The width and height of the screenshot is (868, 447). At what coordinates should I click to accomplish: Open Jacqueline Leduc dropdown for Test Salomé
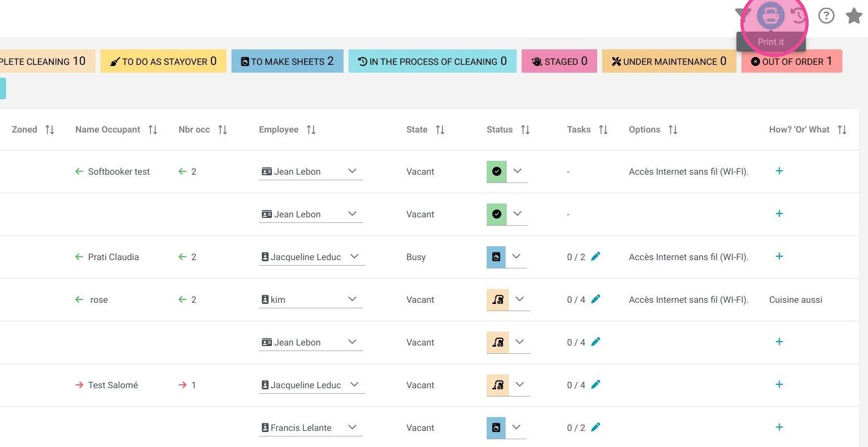coord(312,385)
